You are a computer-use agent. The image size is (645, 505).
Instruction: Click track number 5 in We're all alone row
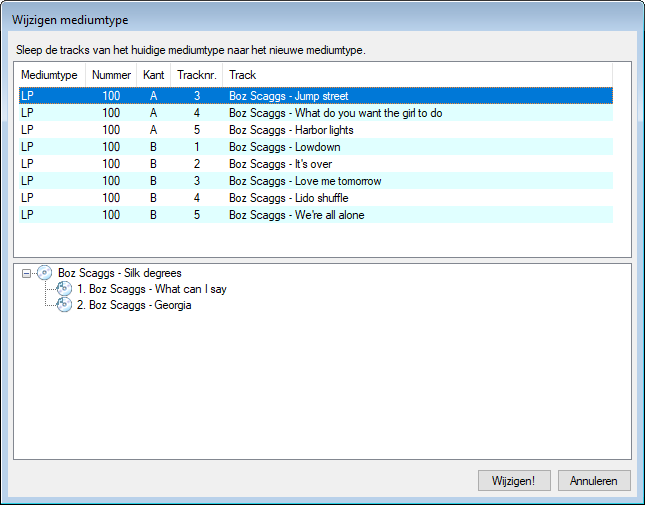197,215
